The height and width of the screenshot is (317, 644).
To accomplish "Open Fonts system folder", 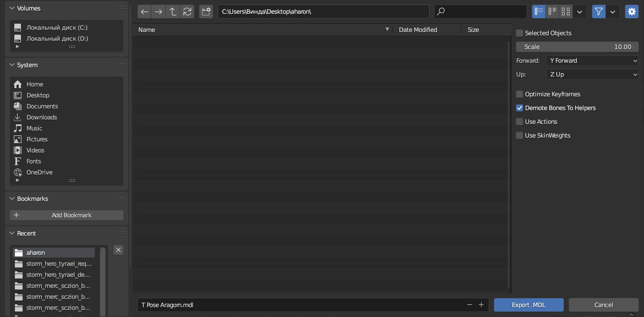I will click(x=34, y=162).
